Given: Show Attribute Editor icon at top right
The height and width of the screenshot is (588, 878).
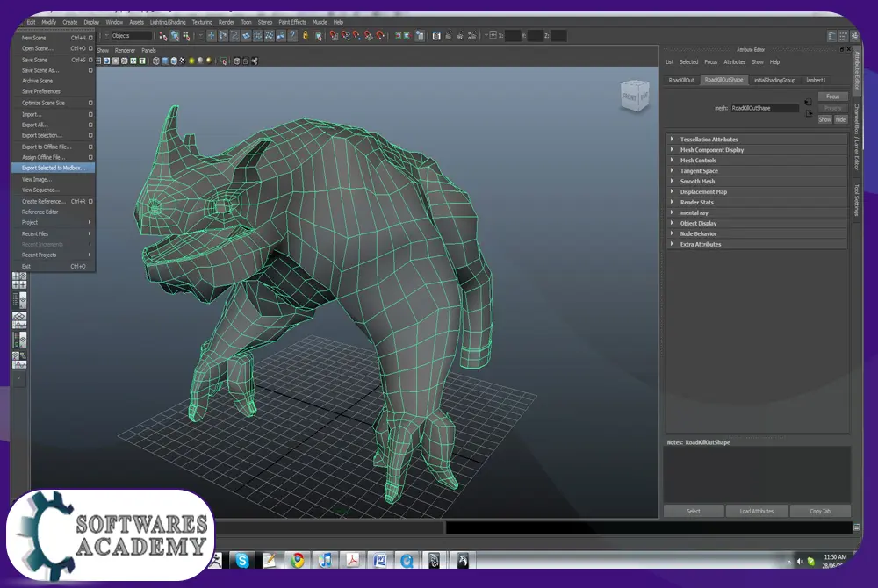Looking at the screenshot, I should 832,36.
